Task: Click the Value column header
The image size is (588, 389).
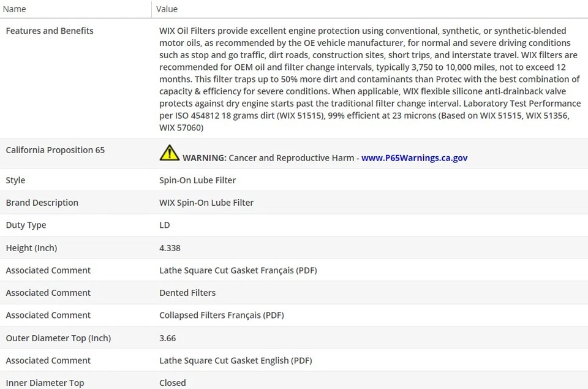Action: tap(167, 9)
